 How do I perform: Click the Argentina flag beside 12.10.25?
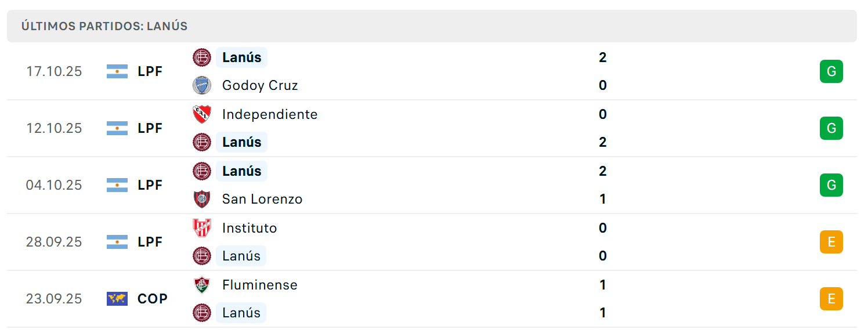[x=117, y=128]
